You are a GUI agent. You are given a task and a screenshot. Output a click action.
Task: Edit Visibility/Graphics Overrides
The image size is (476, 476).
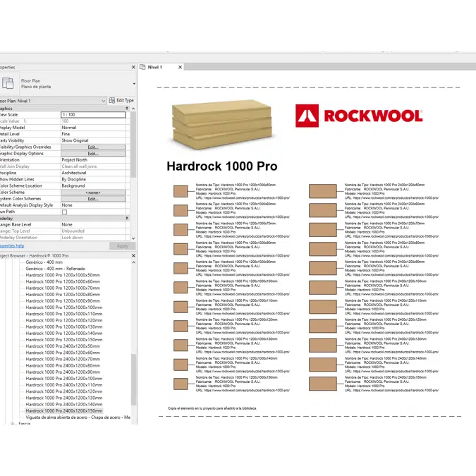(93, 147)
